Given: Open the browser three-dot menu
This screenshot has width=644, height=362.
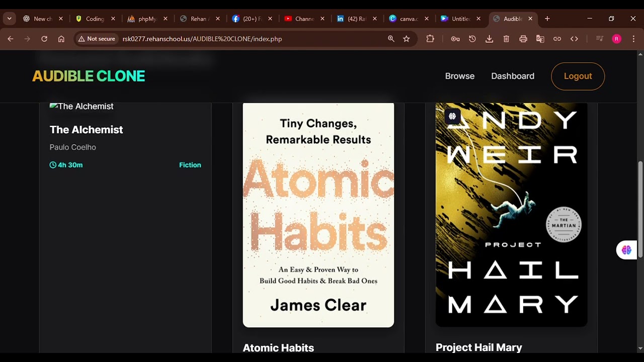Looking at the screenshot, I should pos(633,39).
